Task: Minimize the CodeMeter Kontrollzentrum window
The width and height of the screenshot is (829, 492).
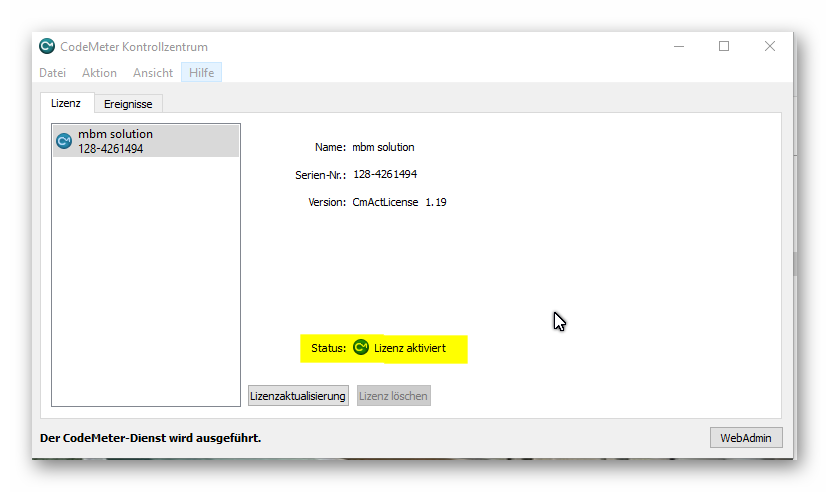Action: (x=679, y=46)
